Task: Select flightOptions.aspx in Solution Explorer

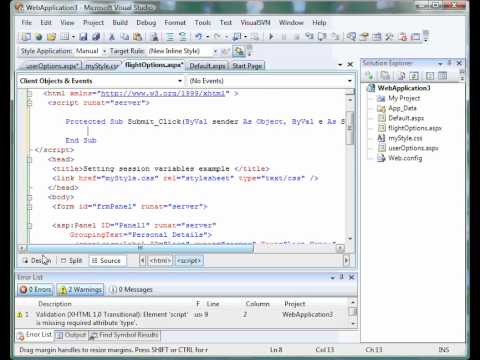Action: tap(415, 128)
